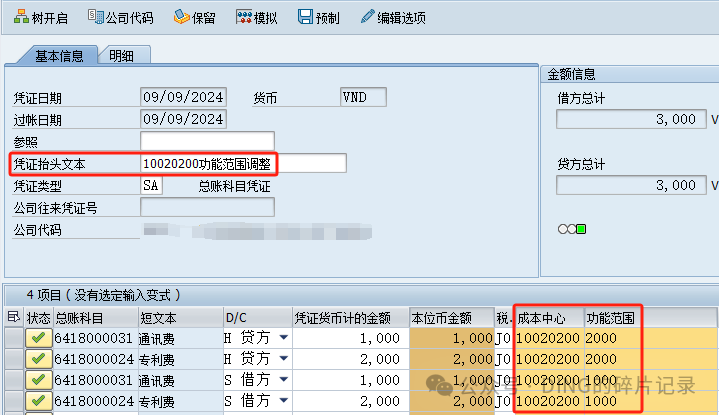Click the 总账科目 column header
Image resolution: width=719 pixels, height=415 pixels.
pyautogui.click(x=95, y=317)
